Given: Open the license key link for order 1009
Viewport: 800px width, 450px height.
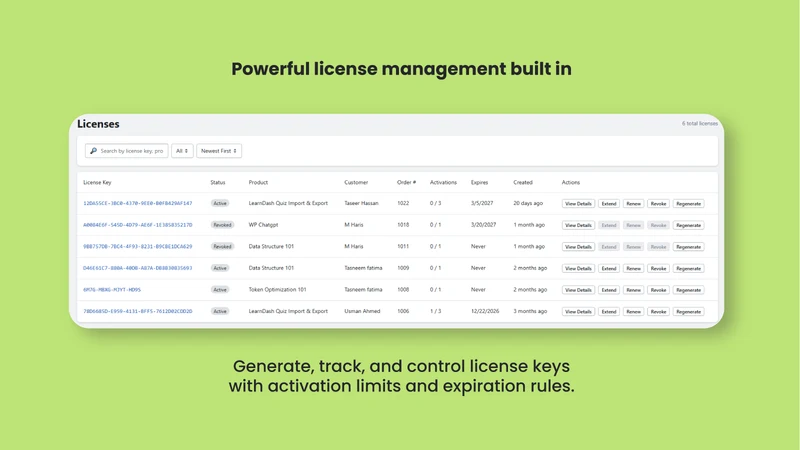Looking at the screenshot, I should point(138,268).
